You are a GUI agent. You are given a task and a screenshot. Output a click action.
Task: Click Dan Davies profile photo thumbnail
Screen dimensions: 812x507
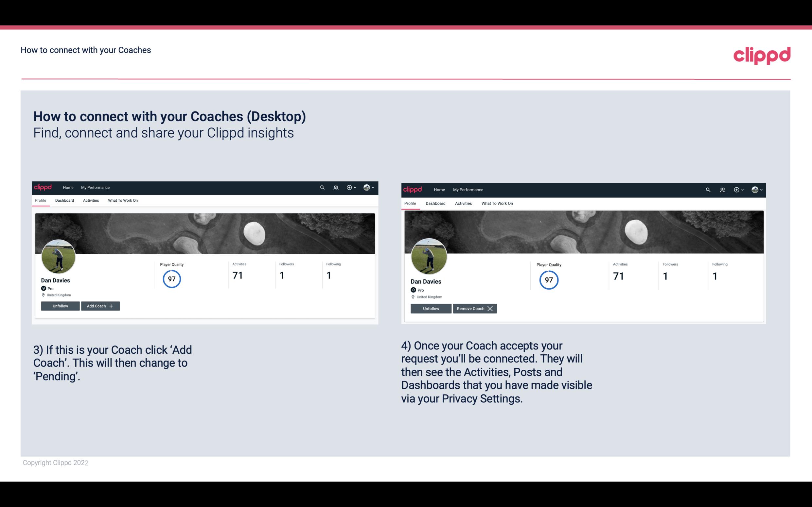58,255
